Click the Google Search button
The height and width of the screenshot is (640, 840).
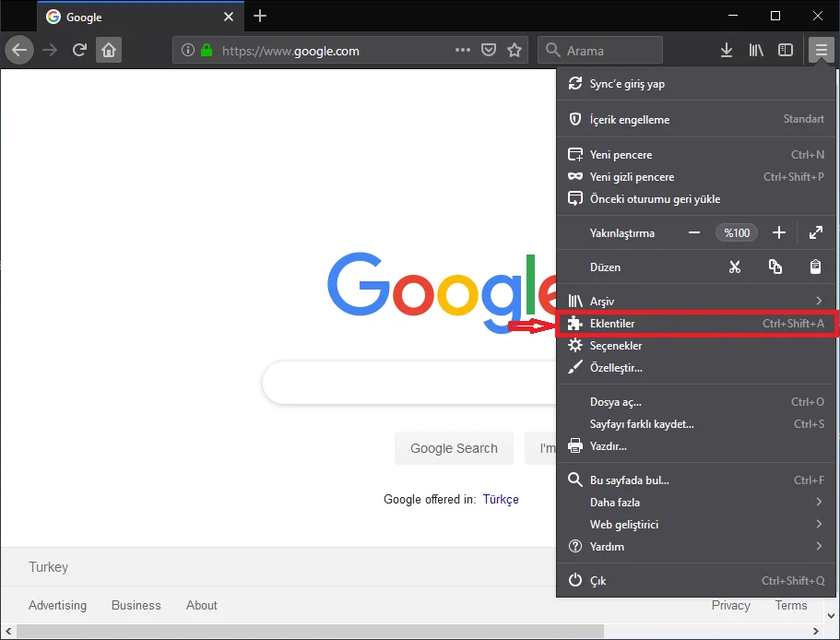click(454, 448)
